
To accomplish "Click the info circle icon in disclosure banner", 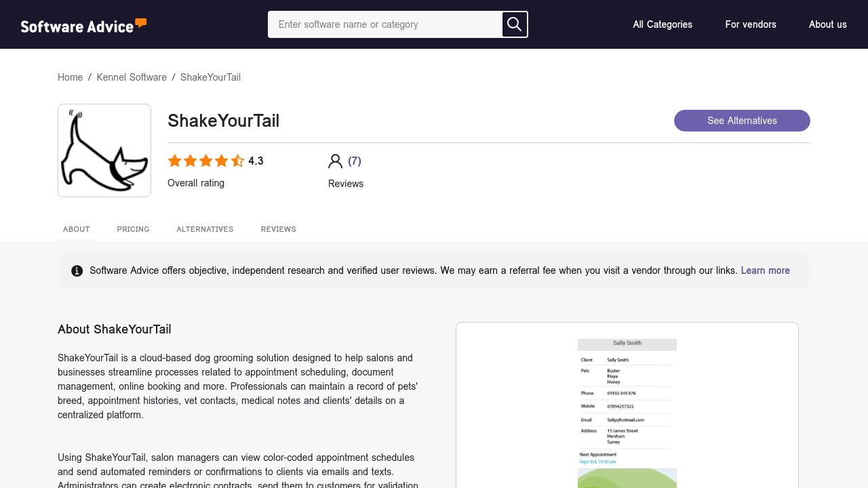I will [x=77, y=271].
